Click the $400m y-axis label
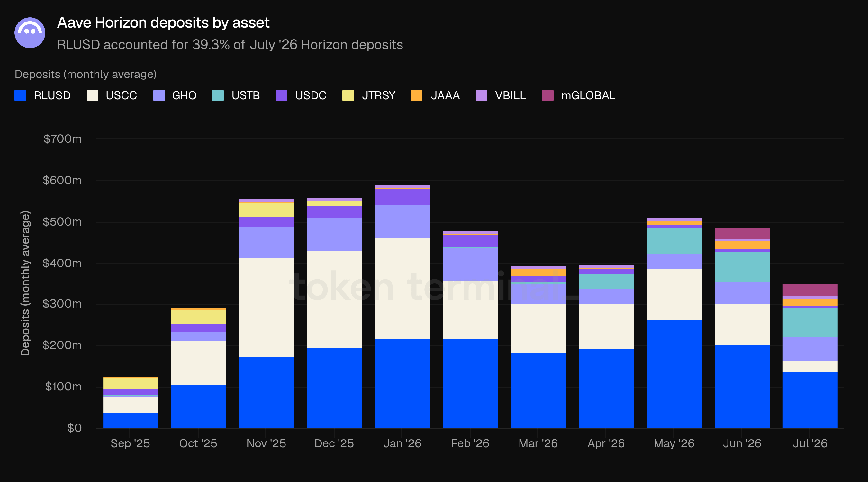The height and width of the screenshot is (482, 868). point(62,263)
